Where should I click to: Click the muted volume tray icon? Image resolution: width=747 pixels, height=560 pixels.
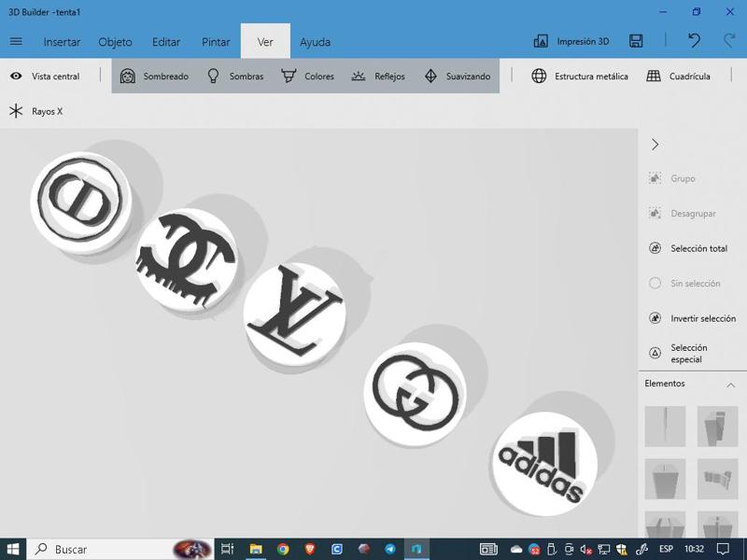[x=586, y=549]
